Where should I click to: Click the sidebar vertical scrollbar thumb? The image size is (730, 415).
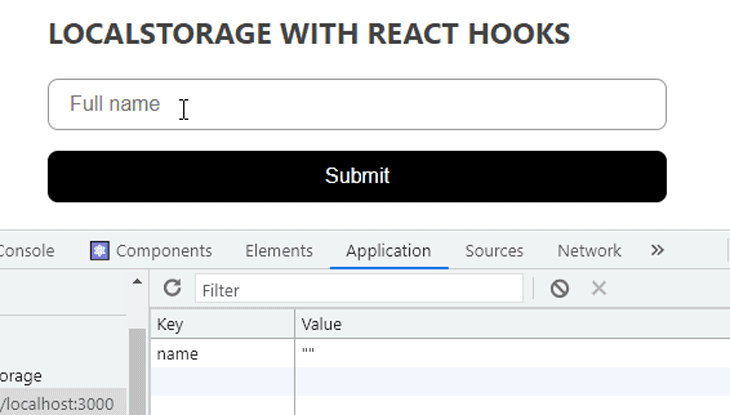point(137,372)
